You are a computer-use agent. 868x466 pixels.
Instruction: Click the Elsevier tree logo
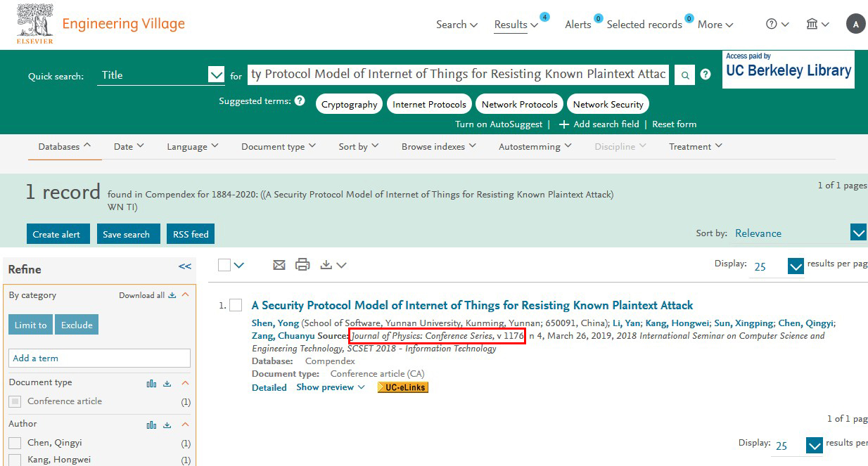(35, 24)
